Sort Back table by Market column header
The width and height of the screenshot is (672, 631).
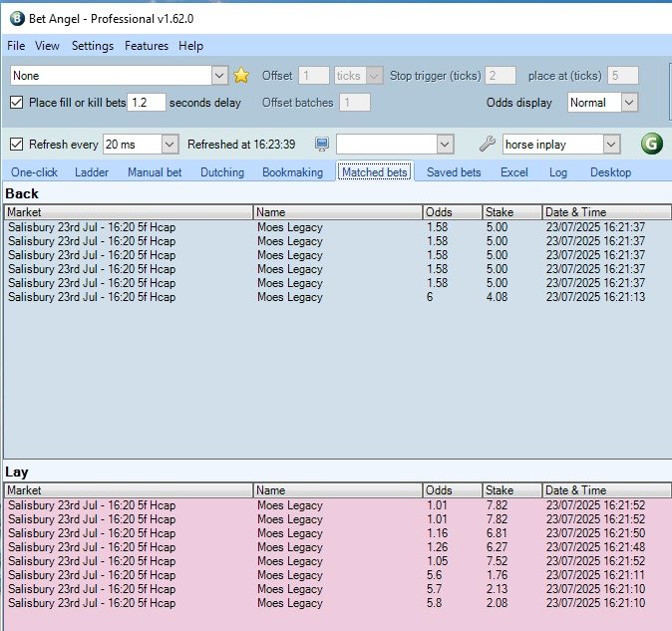click(129, 212)
